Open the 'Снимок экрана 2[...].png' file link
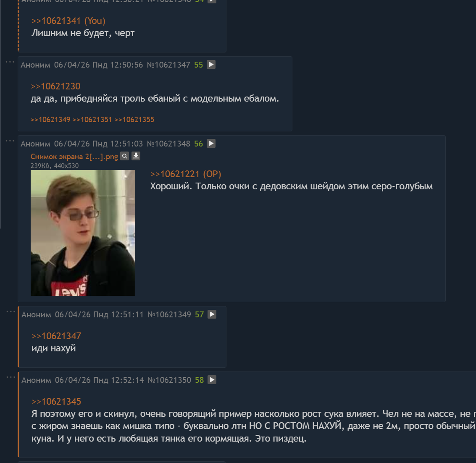This screenshot has width=476, height=463. point(74,157)
